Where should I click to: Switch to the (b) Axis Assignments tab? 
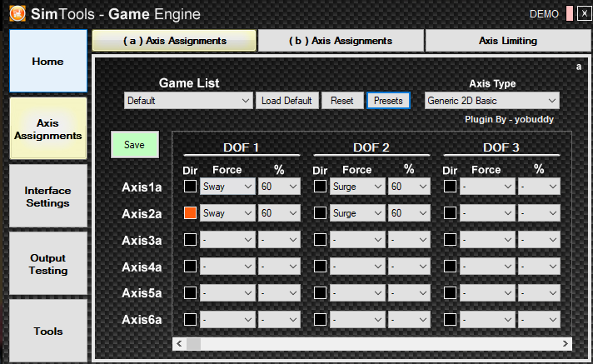(341, 41)
